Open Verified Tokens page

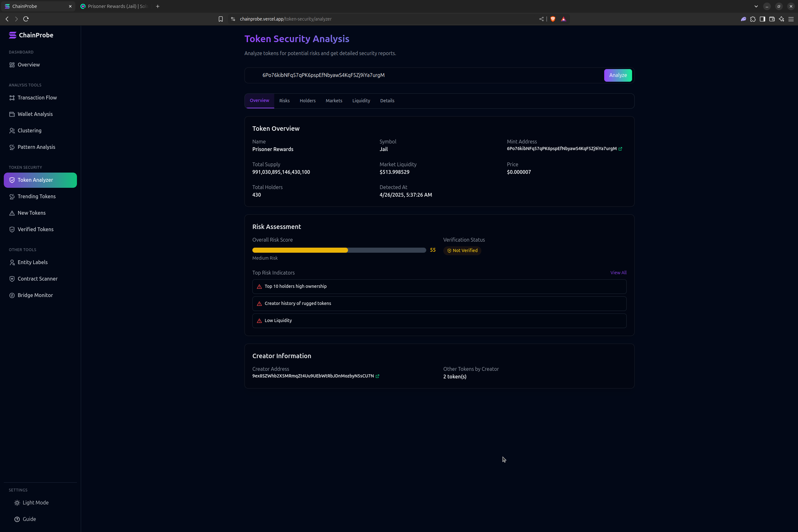(x=40, y=229)
